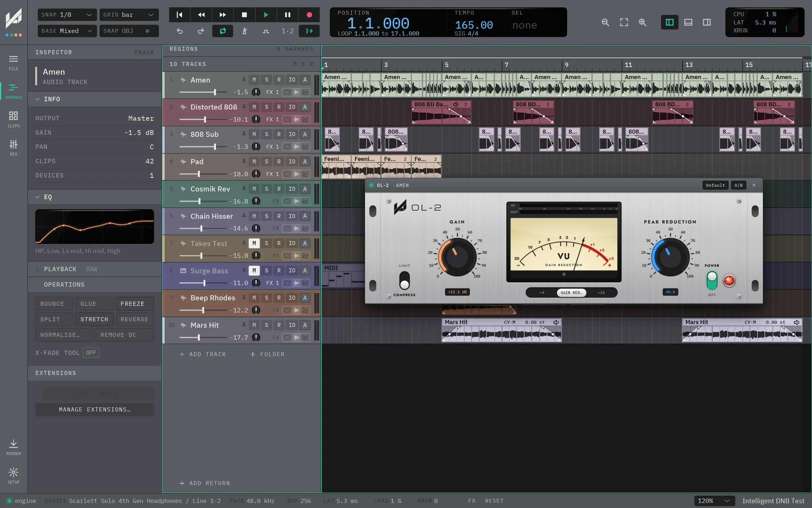Screen dimensions: 812x508
Task: Open IO settings for Pad track
Action: 292,161
